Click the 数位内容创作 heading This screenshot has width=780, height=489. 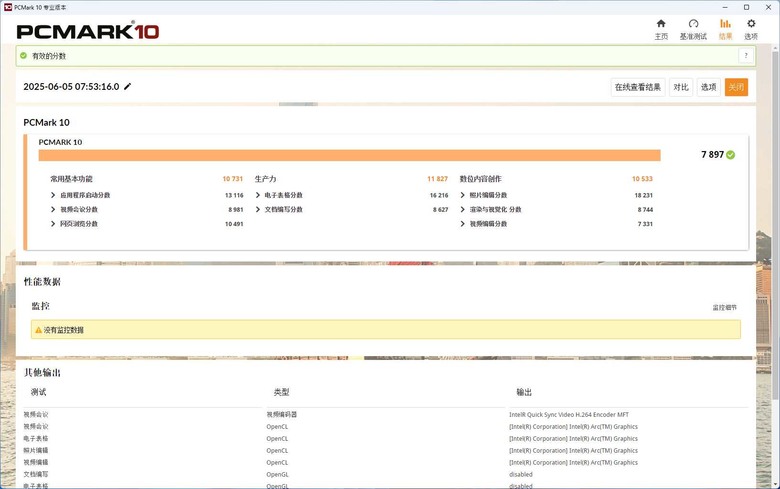480,179
